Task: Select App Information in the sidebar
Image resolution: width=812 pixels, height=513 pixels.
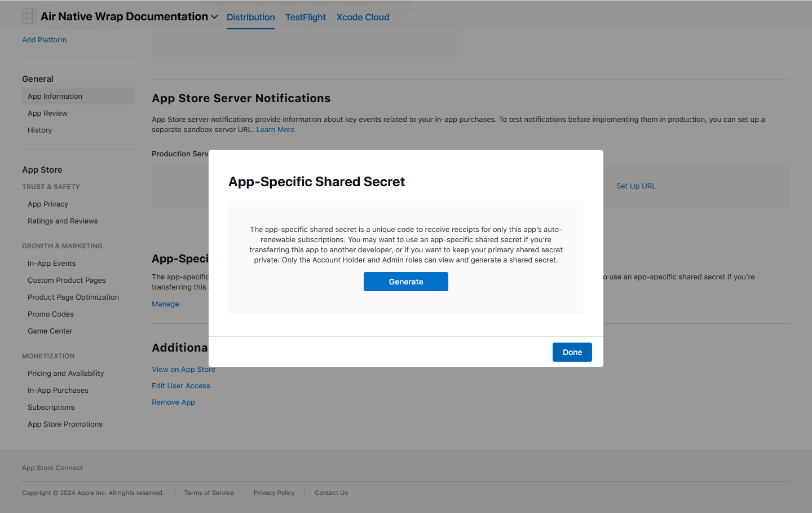Action: coord(78,97)
